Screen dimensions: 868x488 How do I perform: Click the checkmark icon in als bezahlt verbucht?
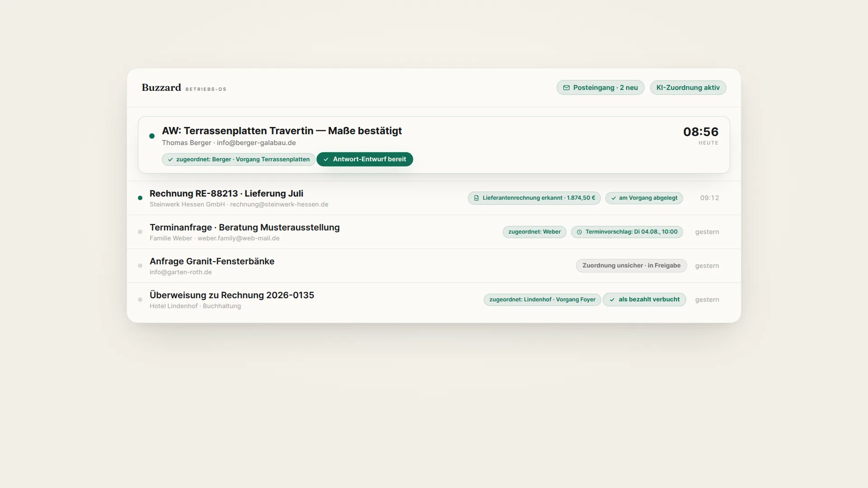coord(612,300)
